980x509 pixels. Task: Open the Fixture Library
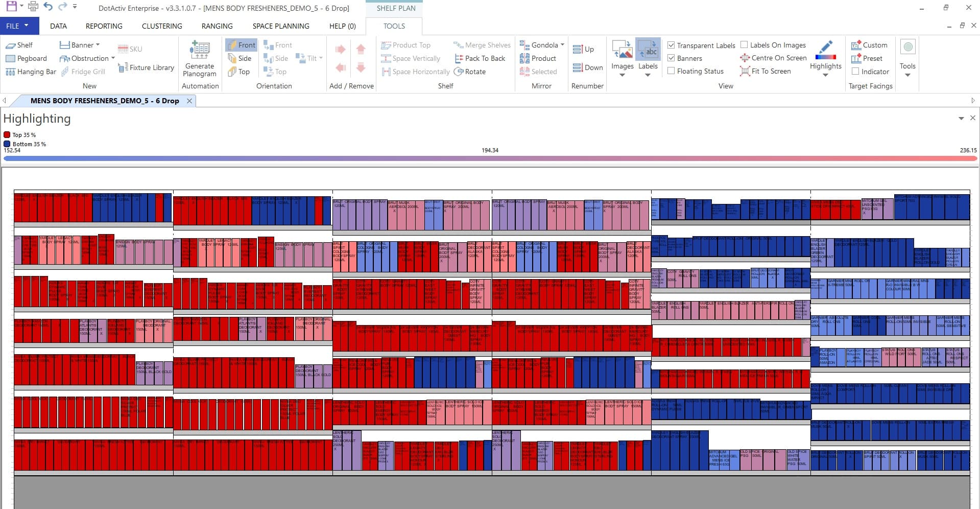coord(146,67)
